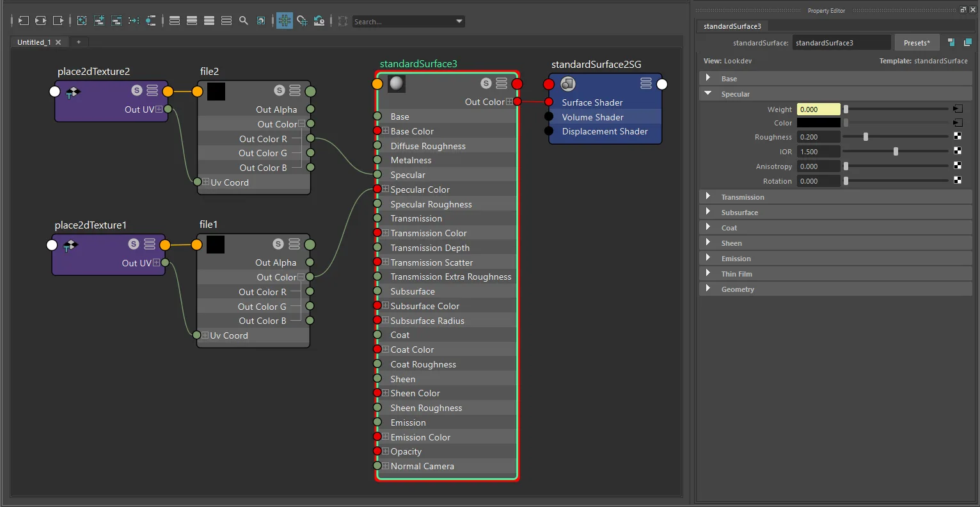Set nodes to Connected view mode icon
980x507 pixels.
click(192, 21)
